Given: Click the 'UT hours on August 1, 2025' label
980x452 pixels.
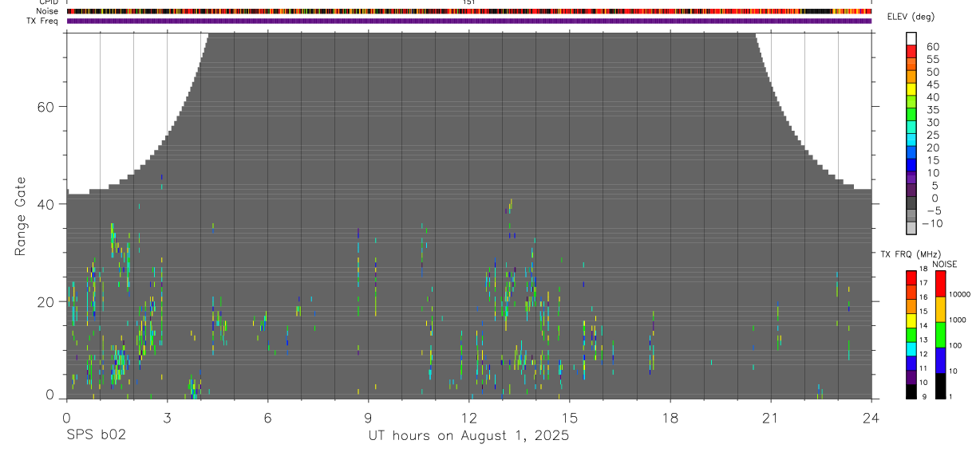Looking at the screenshot, I should [x=468, y=436].
